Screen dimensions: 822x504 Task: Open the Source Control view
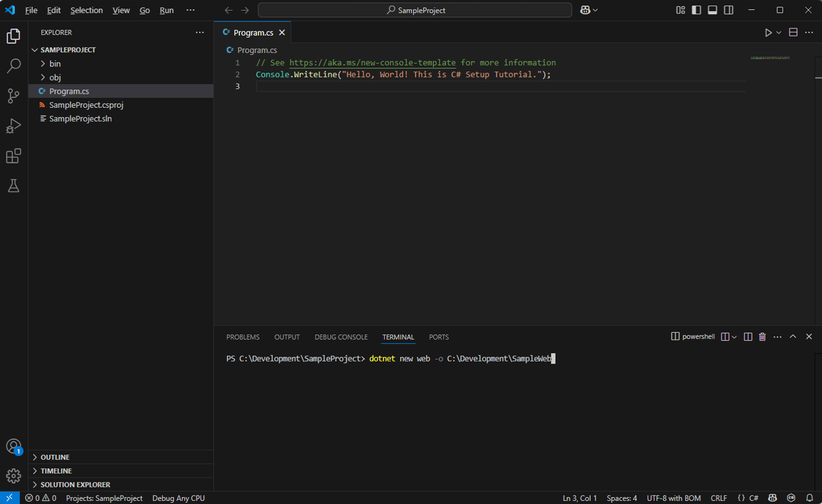tap(14, 96)
